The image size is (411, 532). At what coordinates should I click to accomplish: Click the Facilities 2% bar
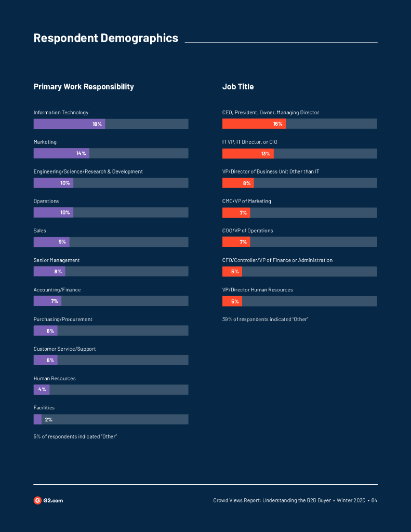(x=38, y=419)
